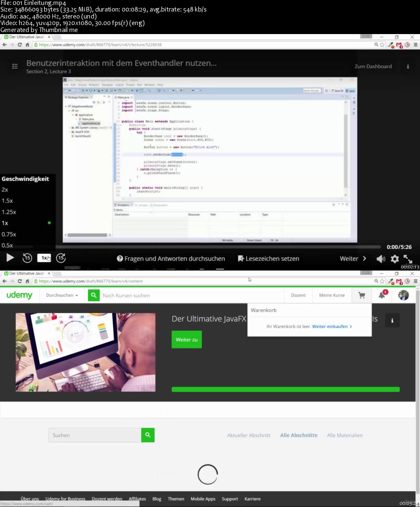Screen dimensions: 420x507
Task: Open the Blog footer link
Action: [x=157, y=499]
